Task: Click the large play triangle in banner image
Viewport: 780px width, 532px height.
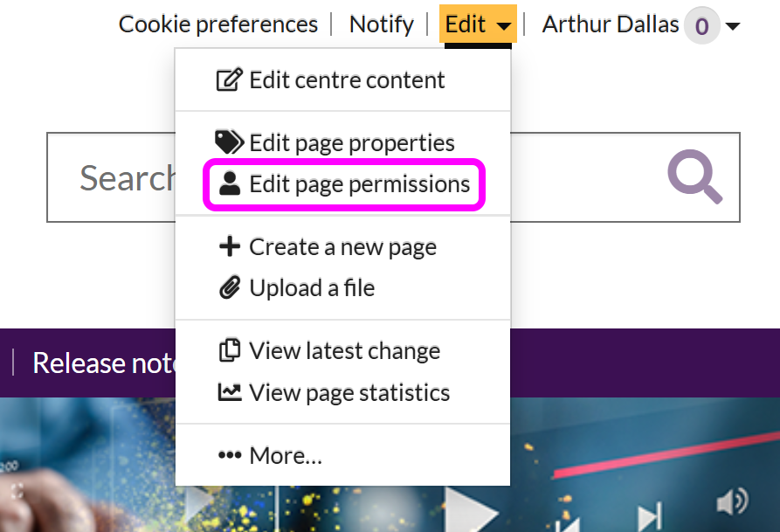Action: pyautogui.click(x=472, y=508)
